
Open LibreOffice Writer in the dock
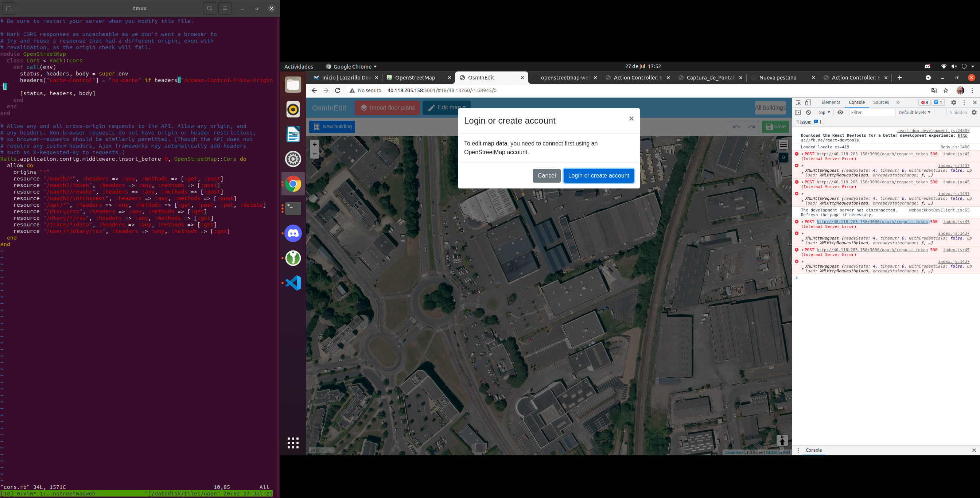293,134
